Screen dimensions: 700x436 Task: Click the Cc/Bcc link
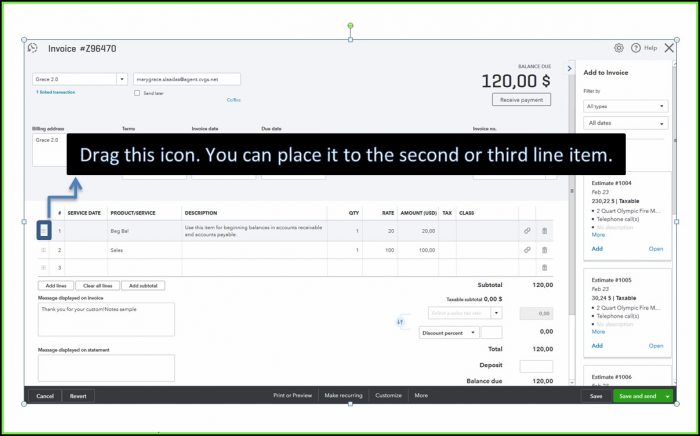point(233,100)
